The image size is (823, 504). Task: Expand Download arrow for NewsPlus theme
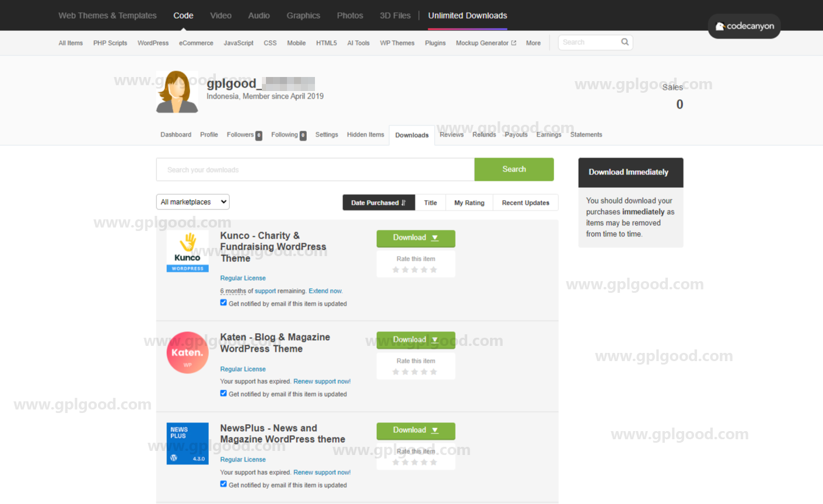point(435,430)
